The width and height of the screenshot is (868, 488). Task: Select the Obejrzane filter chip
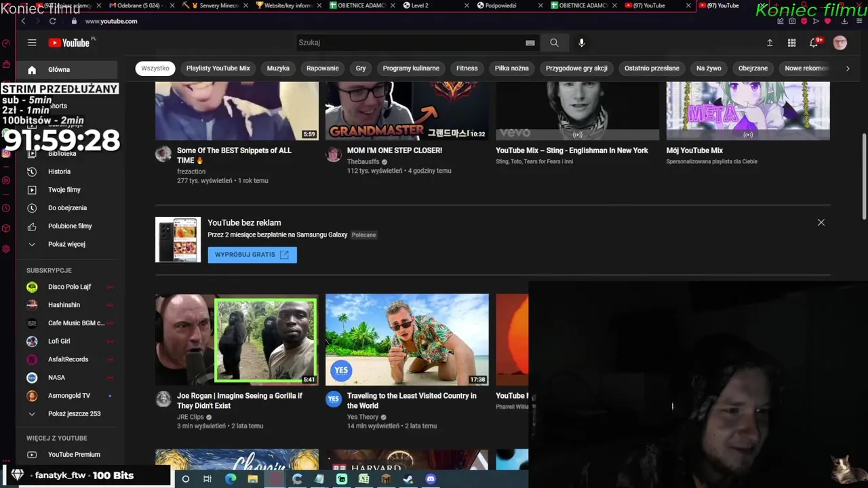coord(753,68)
